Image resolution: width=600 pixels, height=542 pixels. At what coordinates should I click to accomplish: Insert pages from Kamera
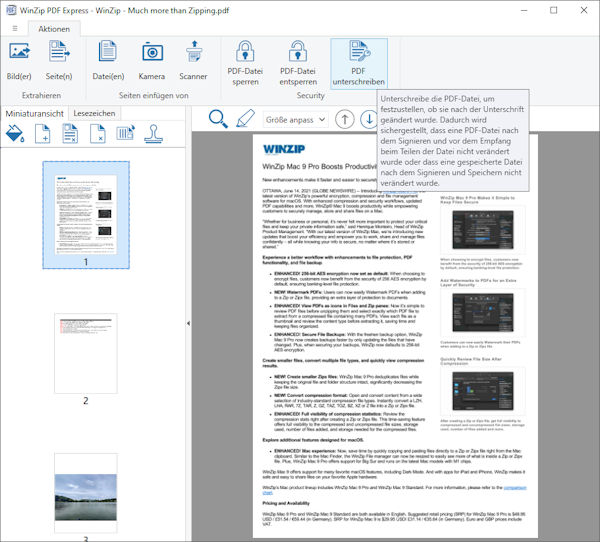point(152,61)
